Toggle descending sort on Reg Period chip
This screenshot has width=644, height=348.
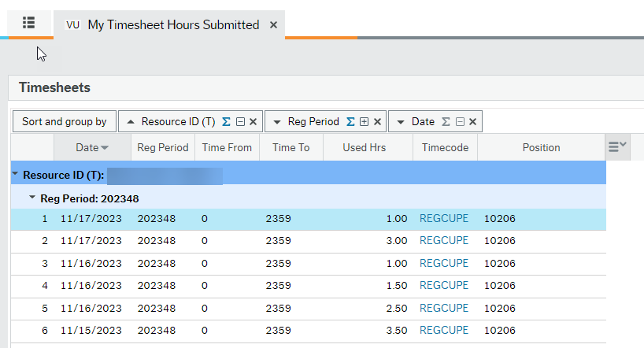click(277, 122)
